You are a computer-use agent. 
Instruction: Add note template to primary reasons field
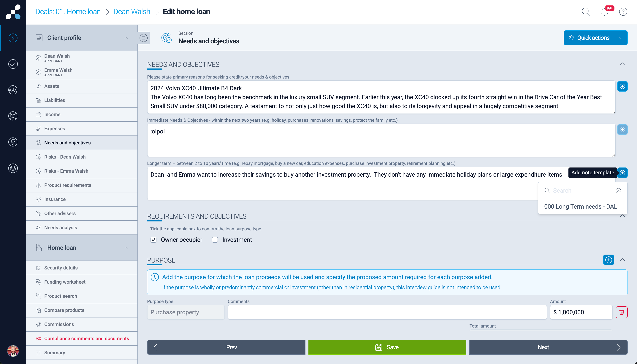(622, 86)
